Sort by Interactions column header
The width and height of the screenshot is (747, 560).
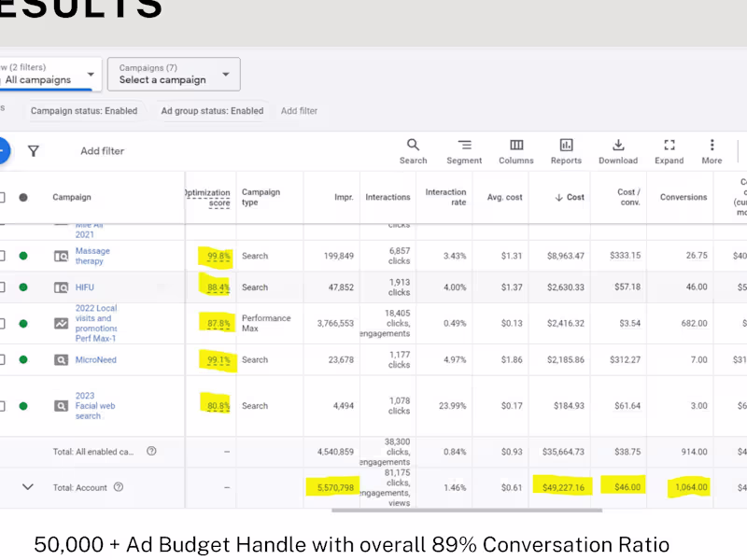pyautogui.click(x=388, y=197)
